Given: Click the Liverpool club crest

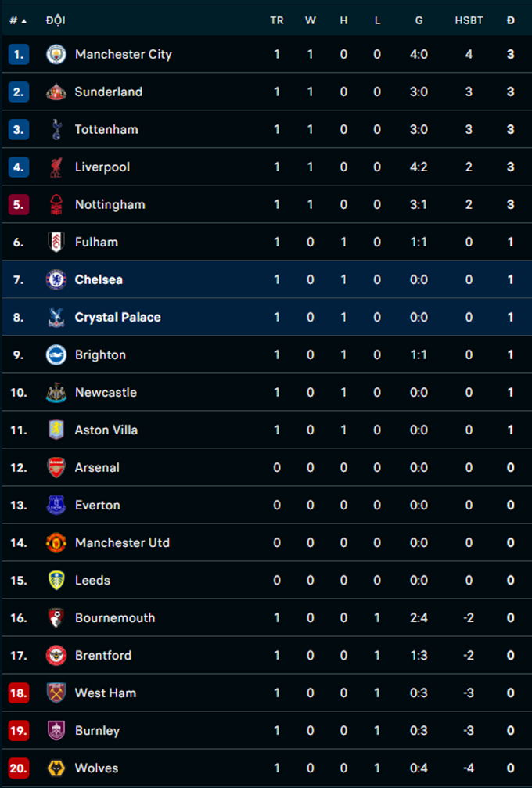Looking at the screenshot, I should (x=56, y=167).
